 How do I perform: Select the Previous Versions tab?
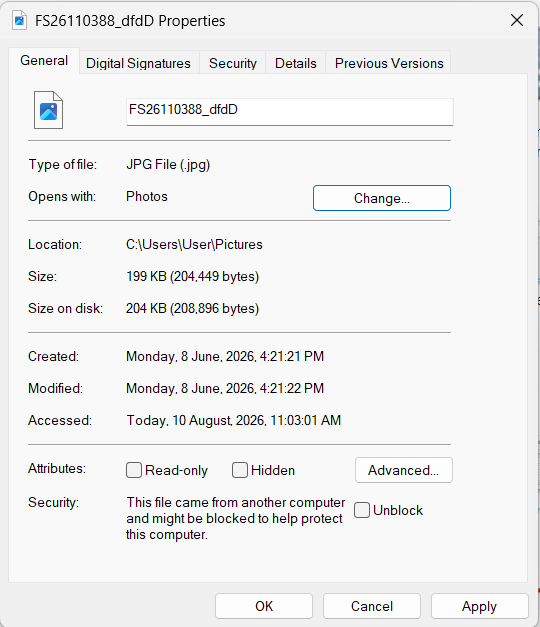pyautogui.click(x=389, y=63)
